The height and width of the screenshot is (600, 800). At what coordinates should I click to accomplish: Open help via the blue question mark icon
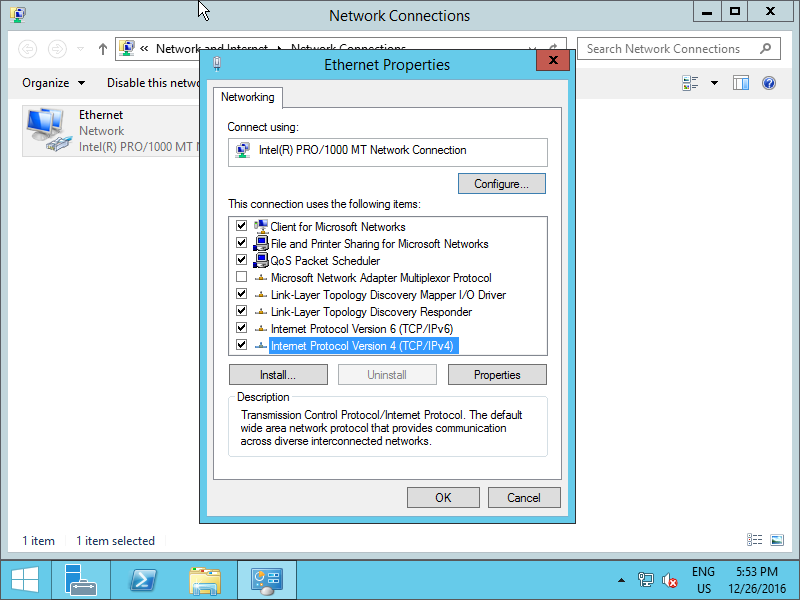(x=768, y=83)
